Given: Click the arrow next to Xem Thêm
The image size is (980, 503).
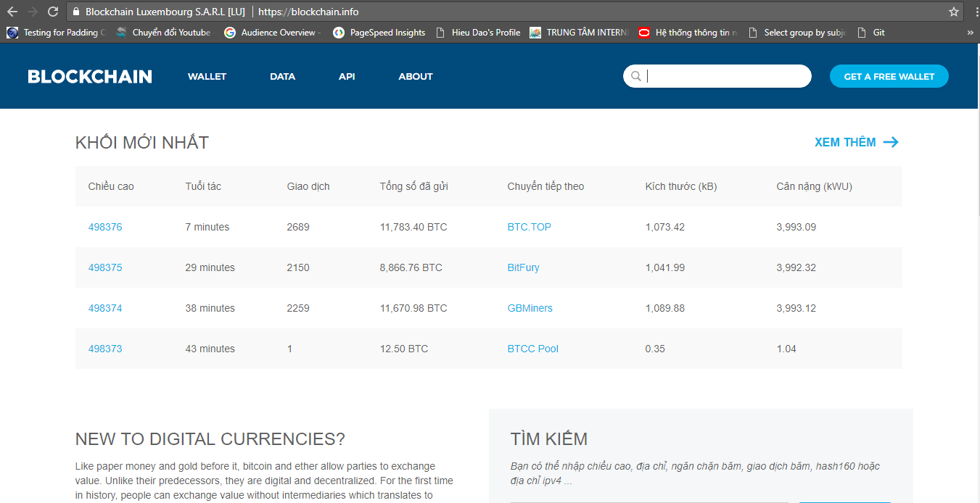Looking at the screenshot, I should (891, 142).
